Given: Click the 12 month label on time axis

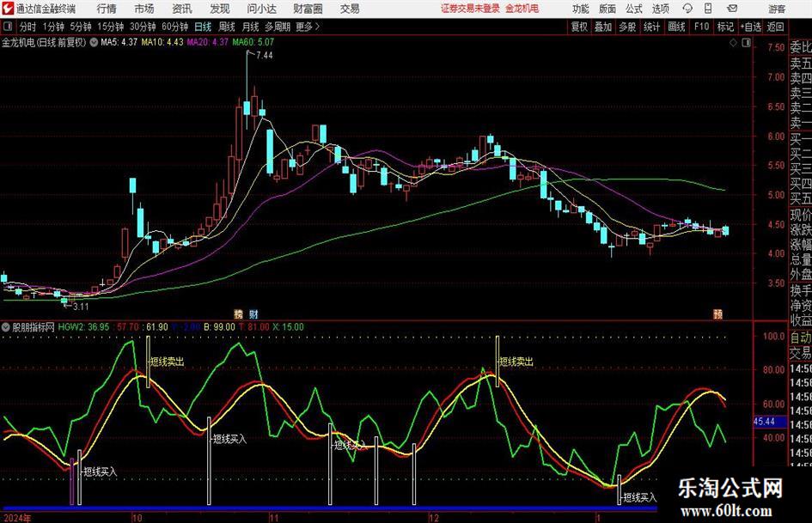Looking at the screenshot, I should [433, 518].
